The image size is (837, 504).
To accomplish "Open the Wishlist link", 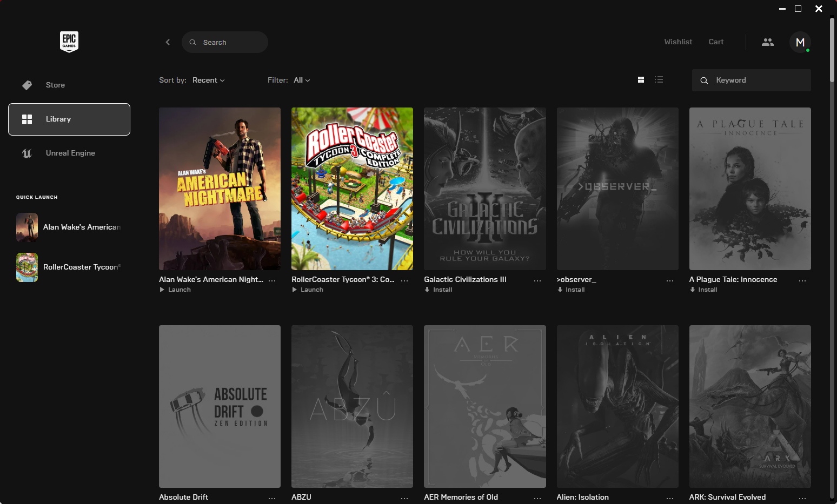I will 677,42.
